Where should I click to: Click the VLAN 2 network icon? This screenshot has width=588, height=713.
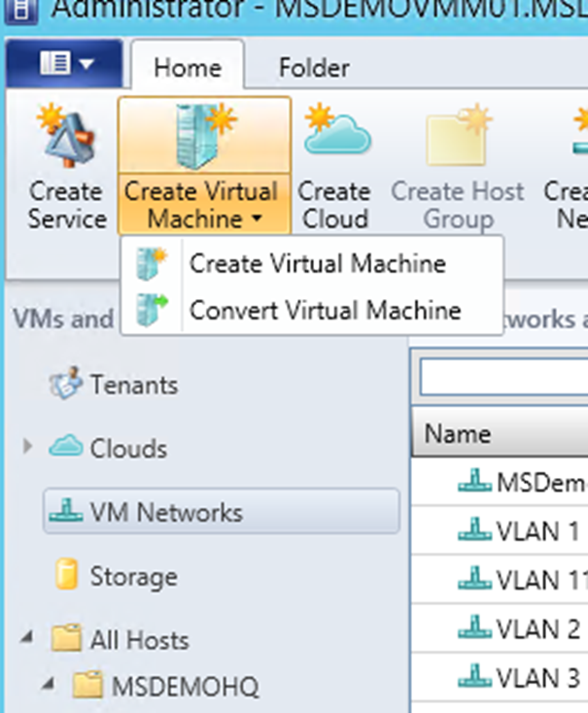click(474, 628)
